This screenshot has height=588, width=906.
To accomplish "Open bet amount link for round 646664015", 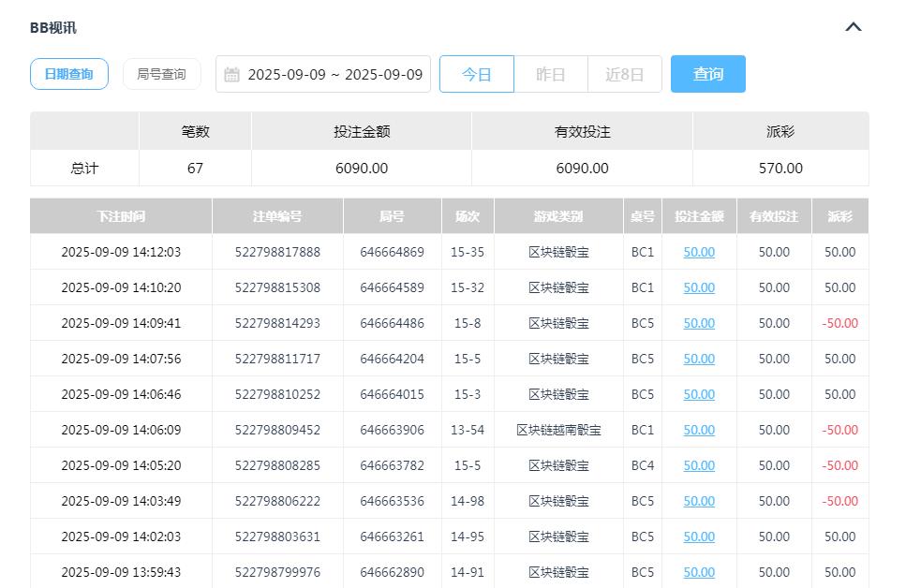I will (x=699, y=394).
